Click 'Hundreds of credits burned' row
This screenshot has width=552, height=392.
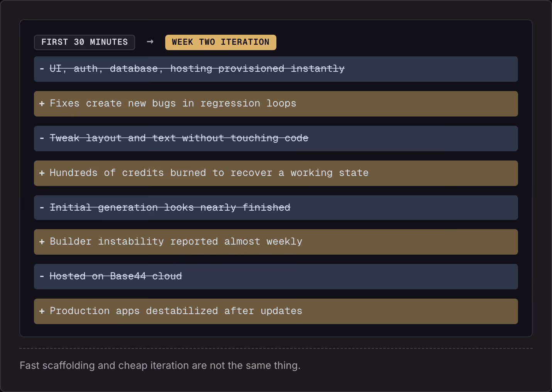[x=276, y=173]
